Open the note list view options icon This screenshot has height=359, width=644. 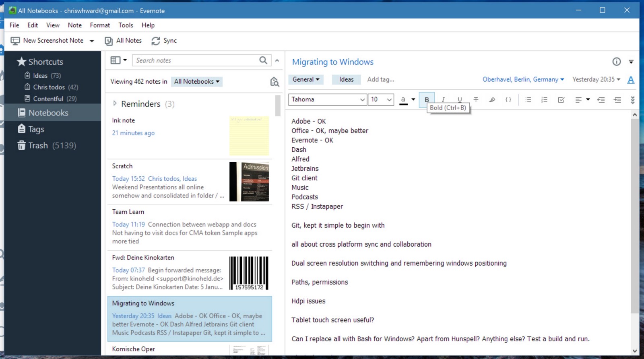pyautogui.click(x=119, y=60)
